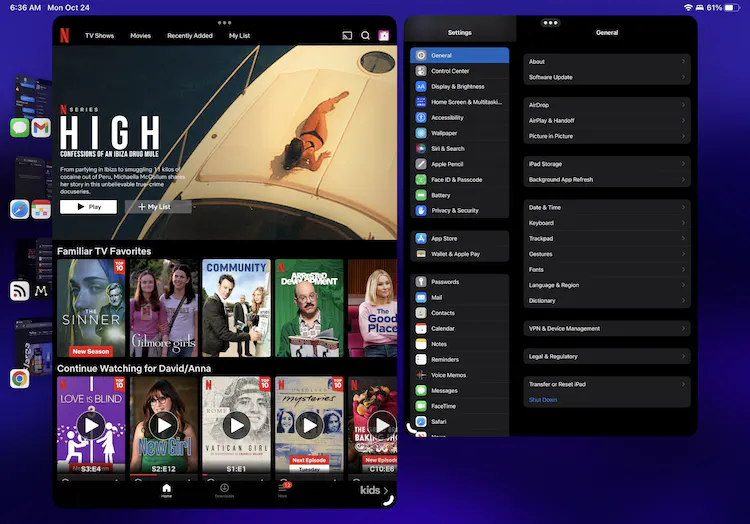Viewport: 750px width, 524px height.
Task: Open Legal & Regulatory
Action: [x=607, y=356]
